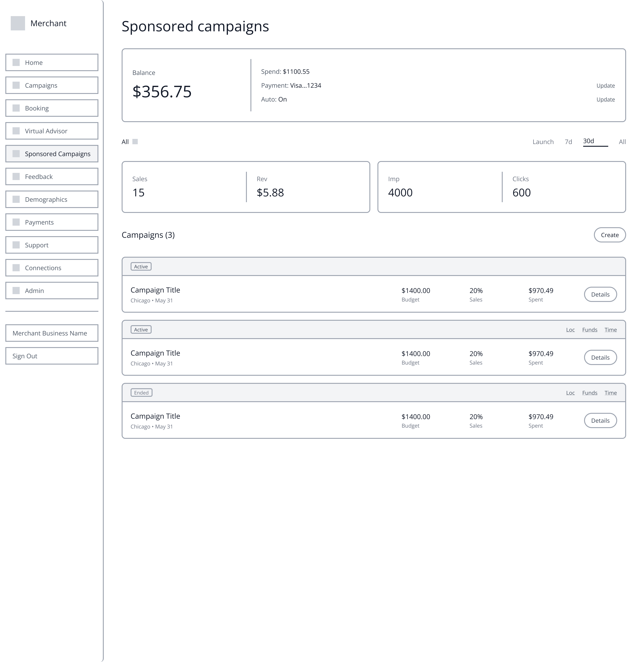Open Details of the Ended campaign
Viewport: 644px width, 662px height.
click(x=600, y=420)
